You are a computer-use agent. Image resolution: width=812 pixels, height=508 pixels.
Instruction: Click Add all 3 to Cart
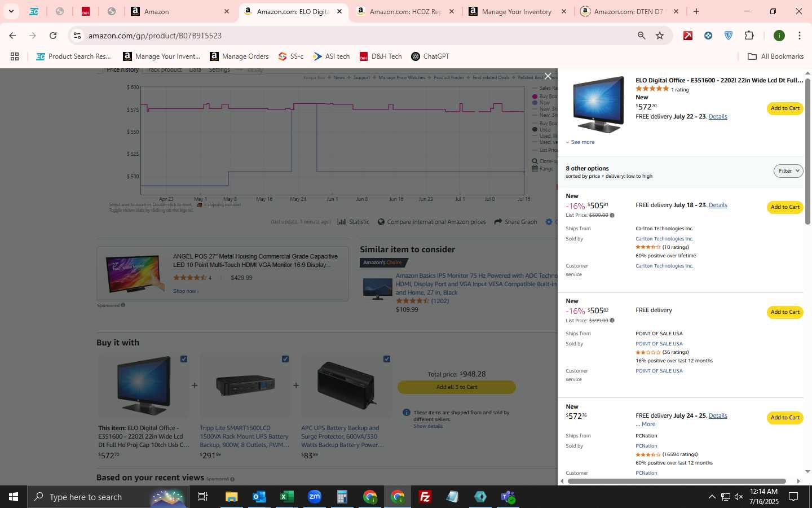457,387
